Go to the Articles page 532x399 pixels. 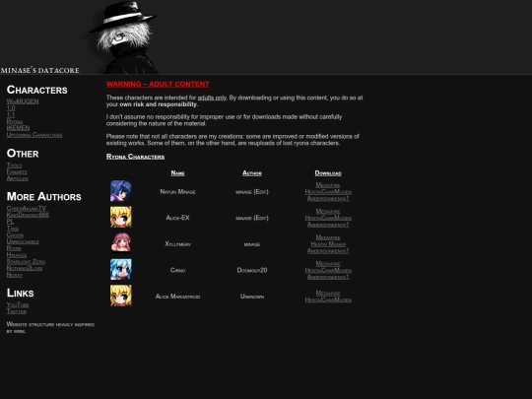[x=18, y=178]
